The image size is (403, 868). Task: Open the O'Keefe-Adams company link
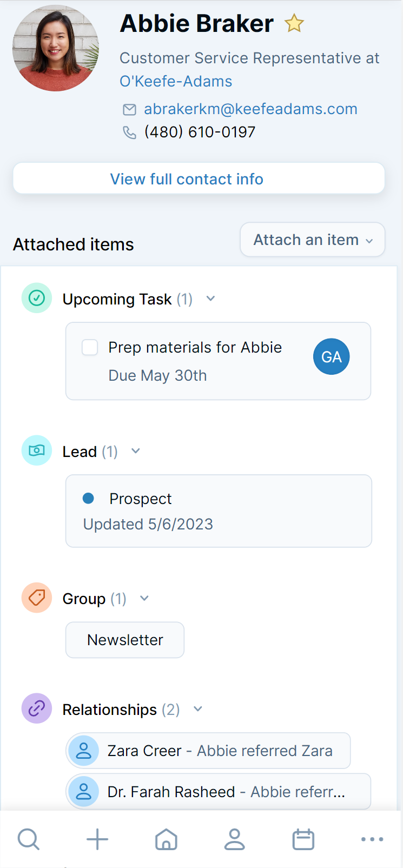[x=176, y=81]
